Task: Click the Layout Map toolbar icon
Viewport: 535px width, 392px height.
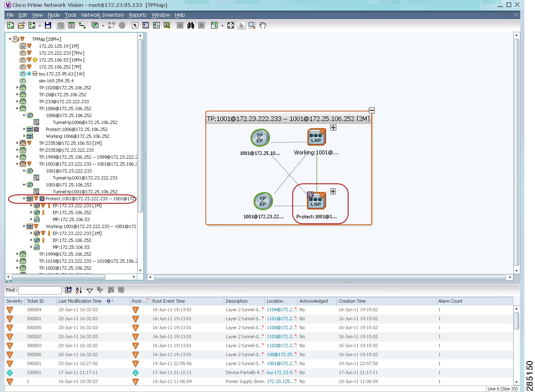Action: (214, 25)
